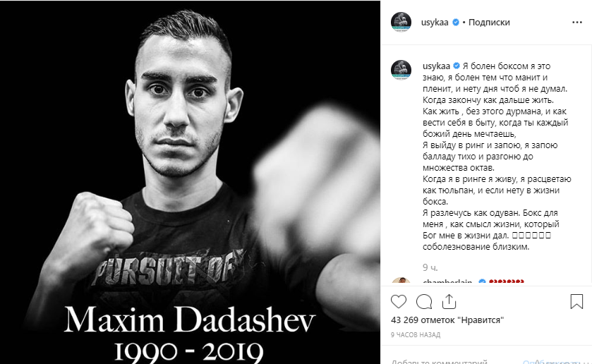592x364 pixels.
Task: Like the post with the heart icon
Action: 399,302
